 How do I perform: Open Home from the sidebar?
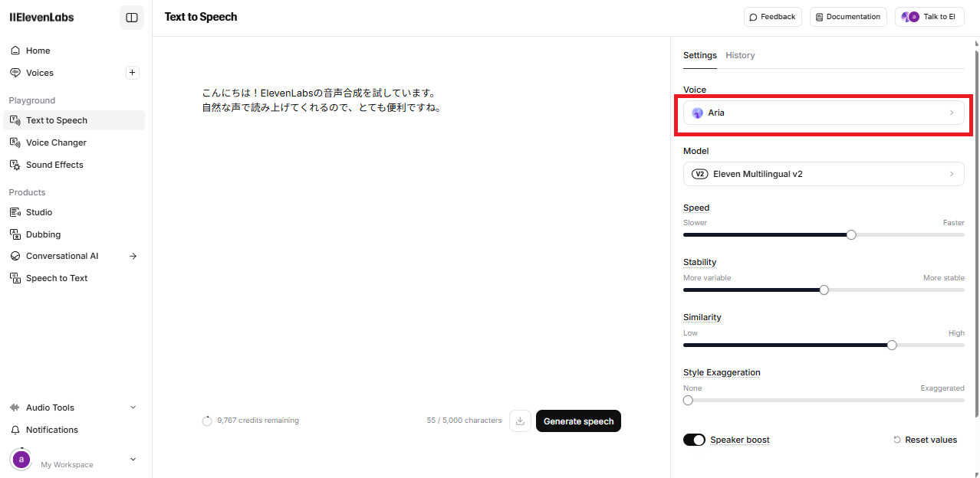click(x=74, y=51)
